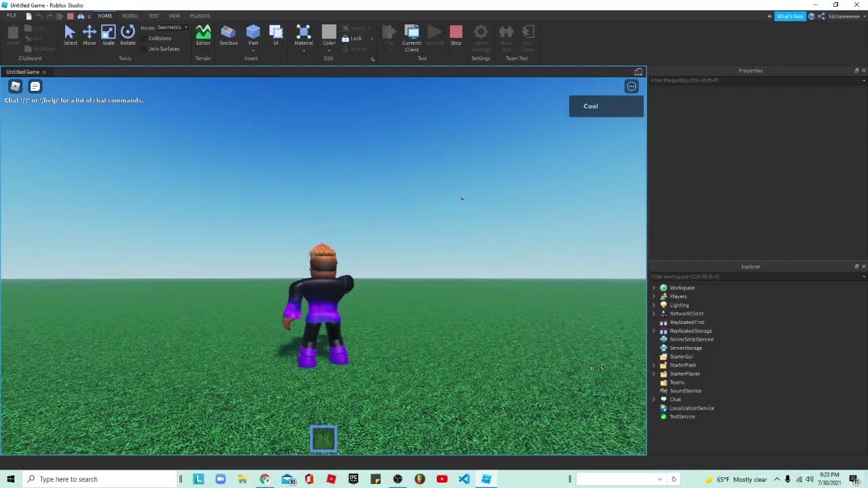Switch to the HOME ribbon tab
The image size is (868, 488).
[105, 16]
